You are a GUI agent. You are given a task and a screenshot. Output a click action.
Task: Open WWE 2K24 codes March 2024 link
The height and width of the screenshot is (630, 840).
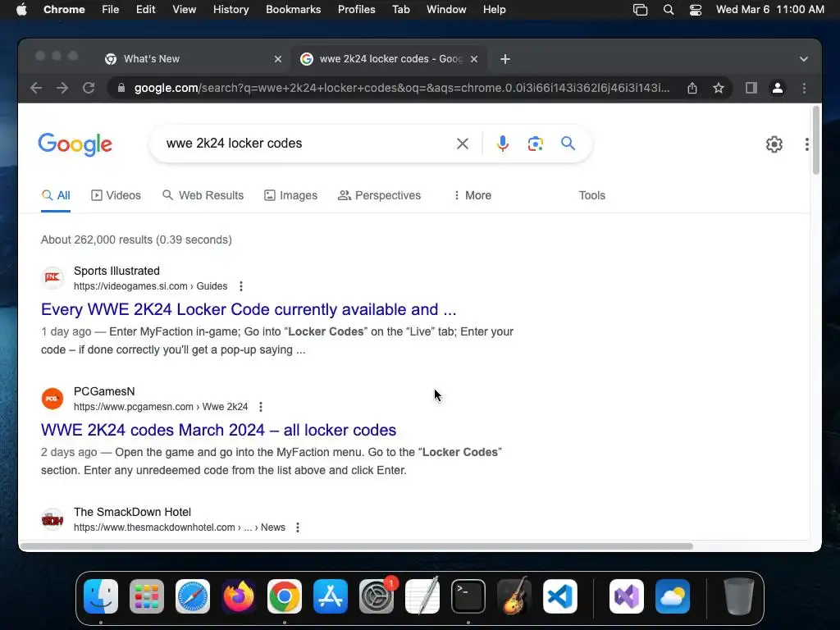coord(218,430)
